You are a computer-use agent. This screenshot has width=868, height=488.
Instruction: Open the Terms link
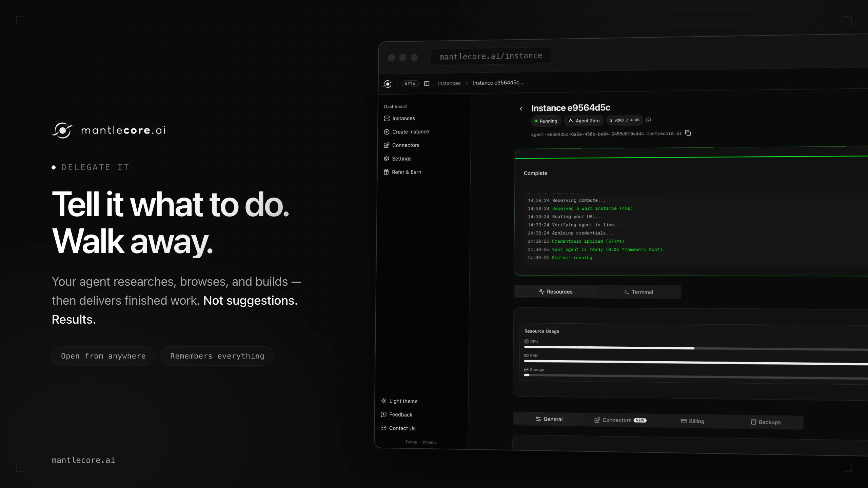[x=411, y=442]
